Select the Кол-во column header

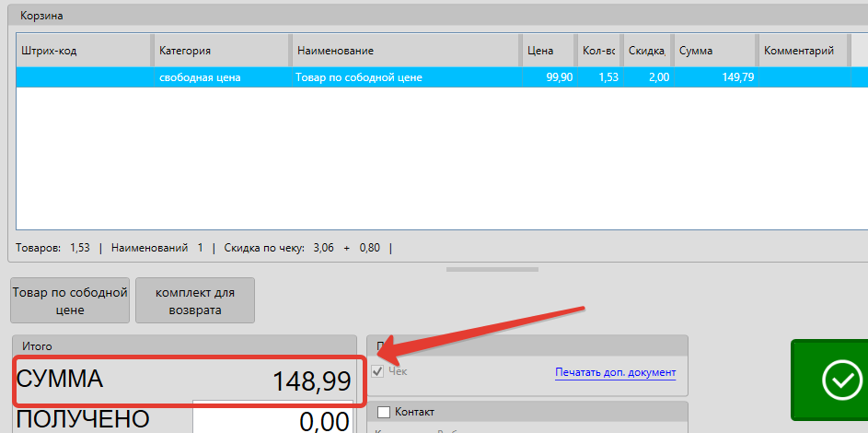599,51
